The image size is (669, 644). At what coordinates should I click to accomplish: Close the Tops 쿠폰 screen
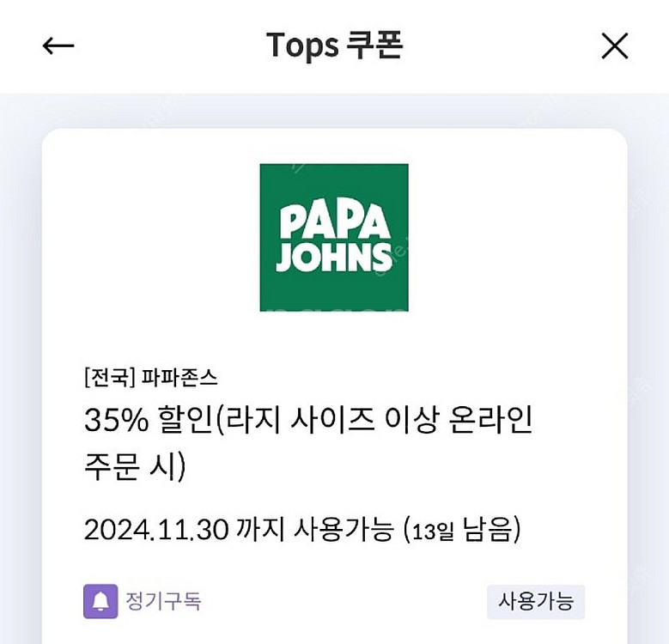coord(615,46)
